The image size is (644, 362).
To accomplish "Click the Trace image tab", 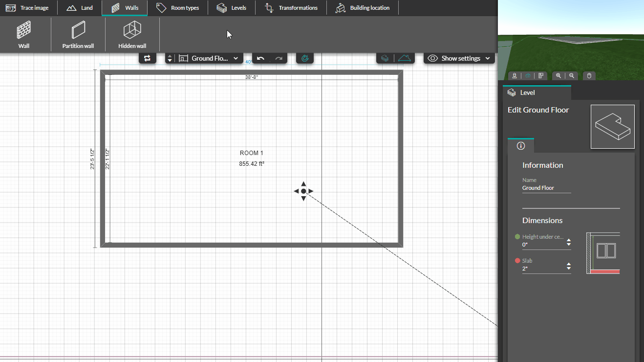I will point(27,8).
